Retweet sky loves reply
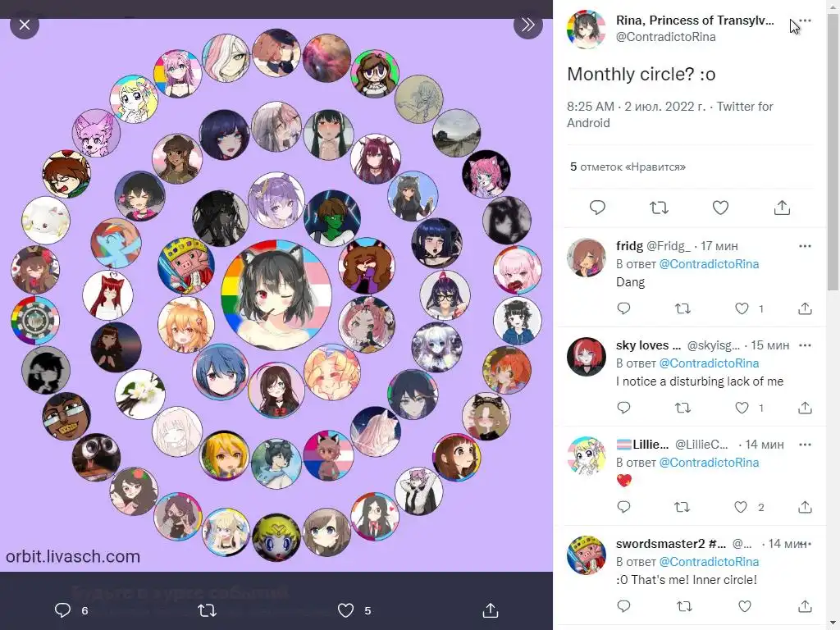Screen dimensions: 840x630 (x=682, y=408)
